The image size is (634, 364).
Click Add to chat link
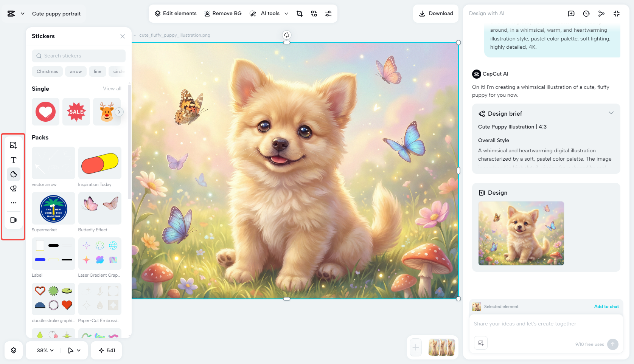(606, 307)
